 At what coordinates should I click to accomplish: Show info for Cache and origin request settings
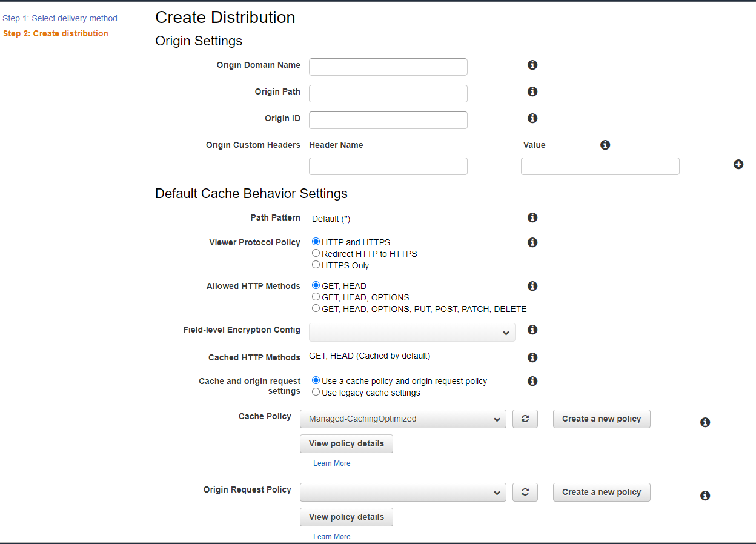(x=532, y=381)
